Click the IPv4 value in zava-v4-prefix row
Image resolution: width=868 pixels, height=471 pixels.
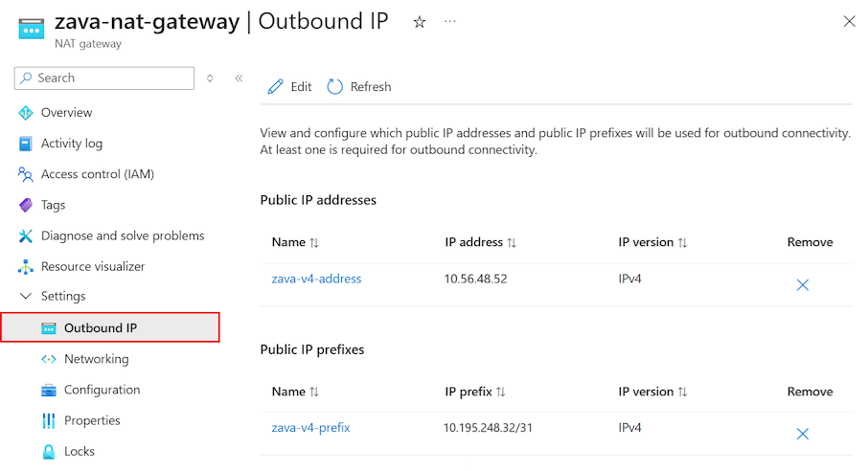point(629,428)
